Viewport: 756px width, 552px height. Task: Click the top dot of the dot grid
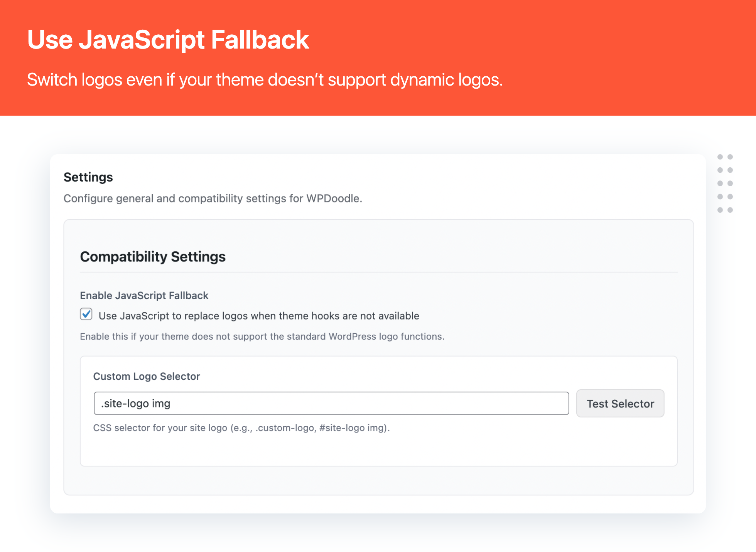720,157
